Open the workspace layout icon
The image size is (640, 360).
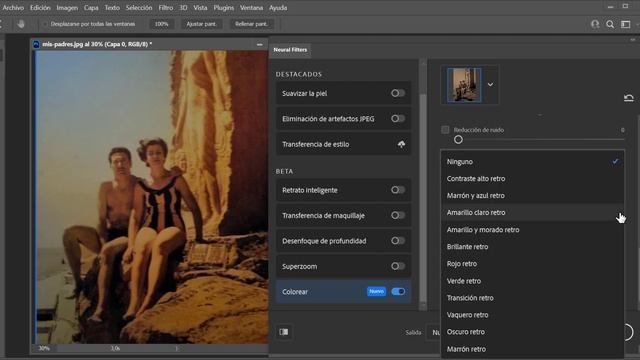click(625, 24)
